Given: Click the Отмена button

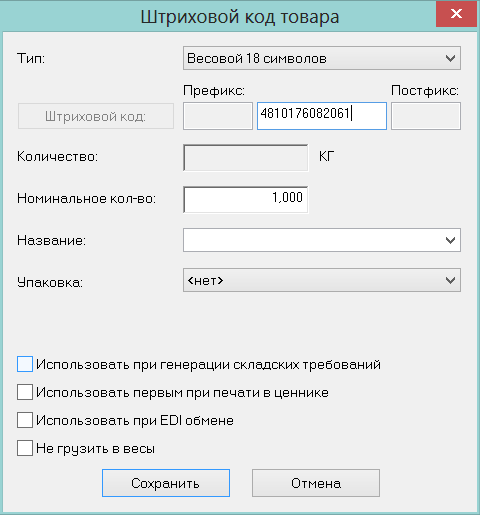Looking at the screenshot, I should 316,483.
